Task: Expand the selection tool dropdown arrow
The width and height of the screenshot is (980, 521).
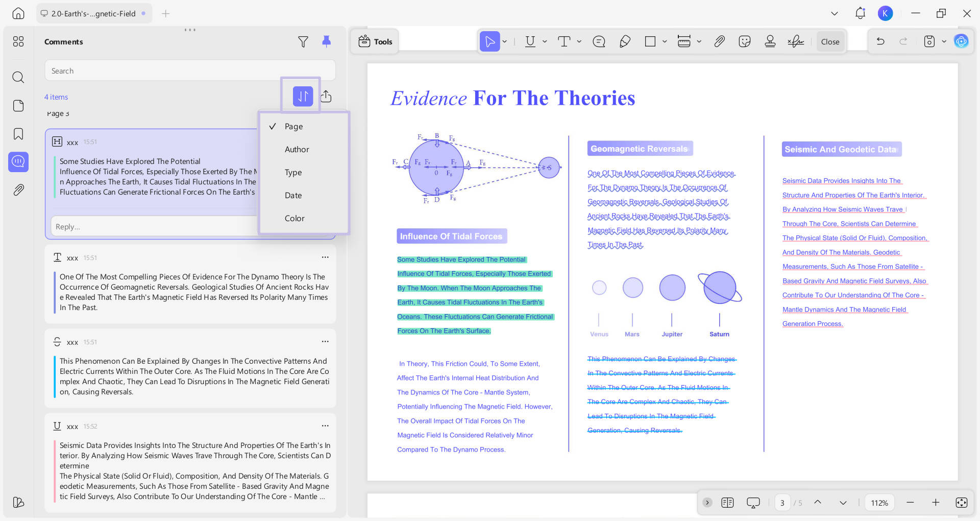Action: (504, 41)
